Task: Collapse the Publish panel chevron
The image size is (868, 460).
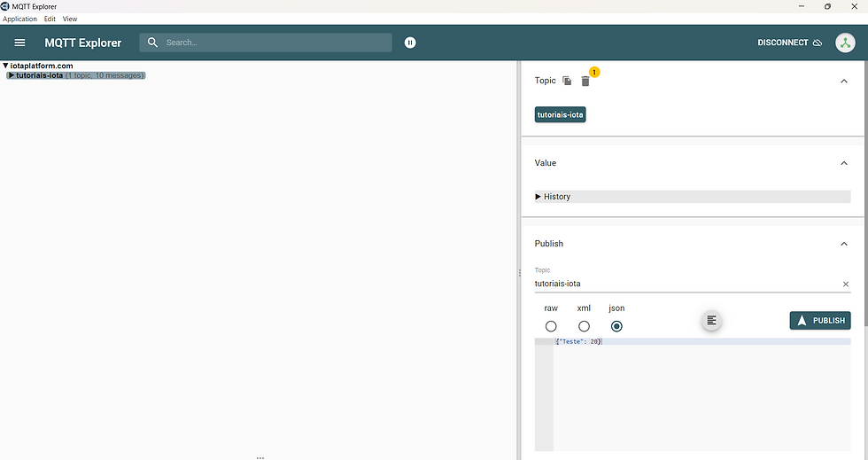Action: [x=844, y=244]
